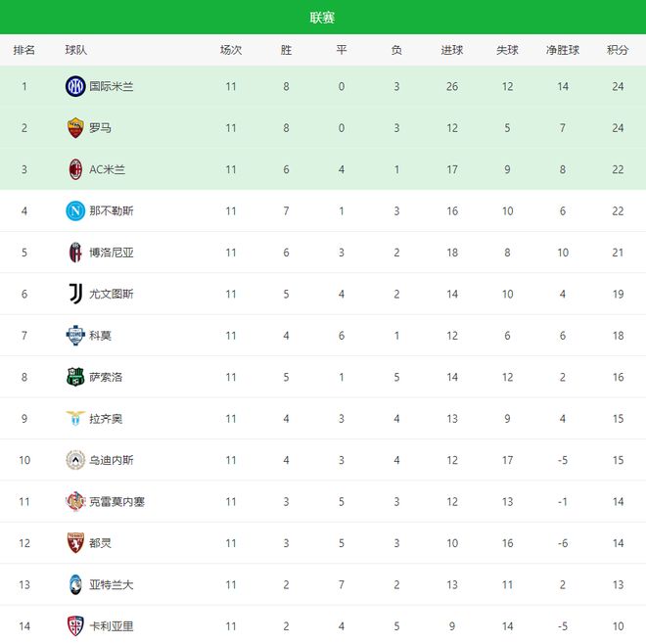Select the 联赛 tab header

[323, 18]
